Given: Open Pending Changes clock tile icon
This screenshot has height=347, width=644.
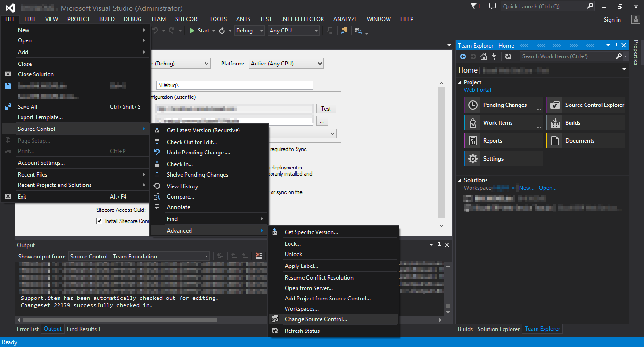Looking at the screenshot, I should point(473,105).
